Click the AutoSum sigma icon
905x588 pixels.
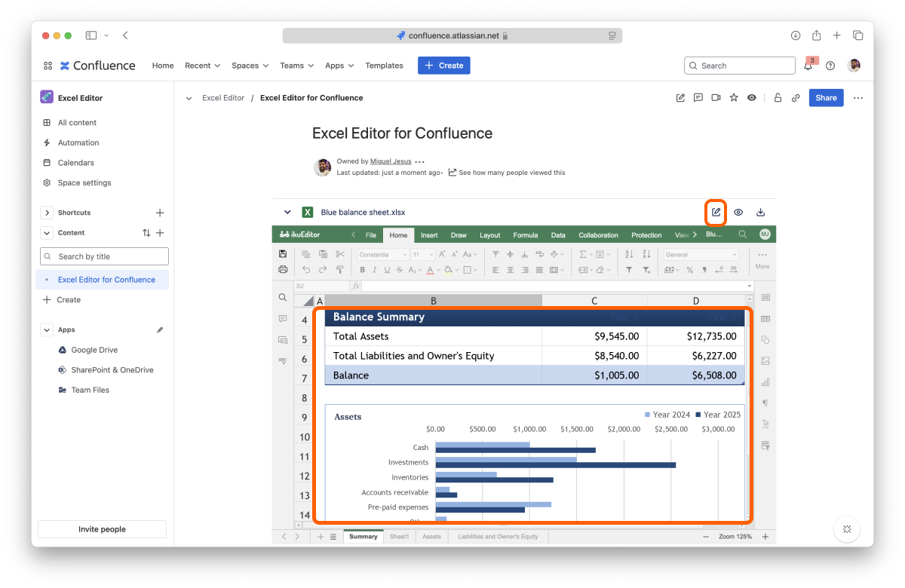coord(583,254)
